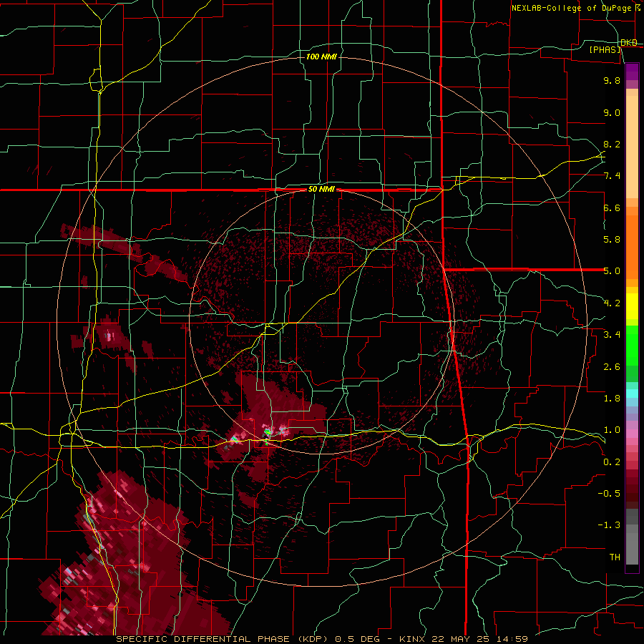The height and width of the screenshot is (644, 644).
Task: Pick the purple legend band above 9.8
Action: (x=632, y=72)
